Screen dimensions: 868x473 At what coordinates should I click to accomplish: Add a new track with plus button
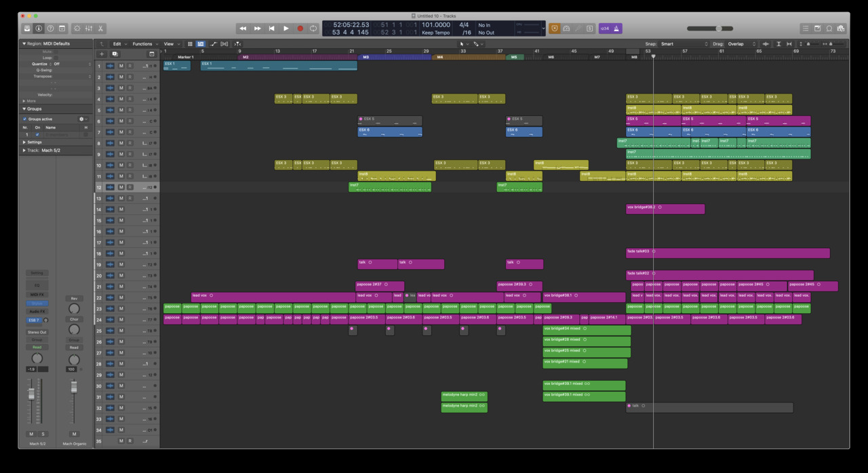click(x=102, y=54)
